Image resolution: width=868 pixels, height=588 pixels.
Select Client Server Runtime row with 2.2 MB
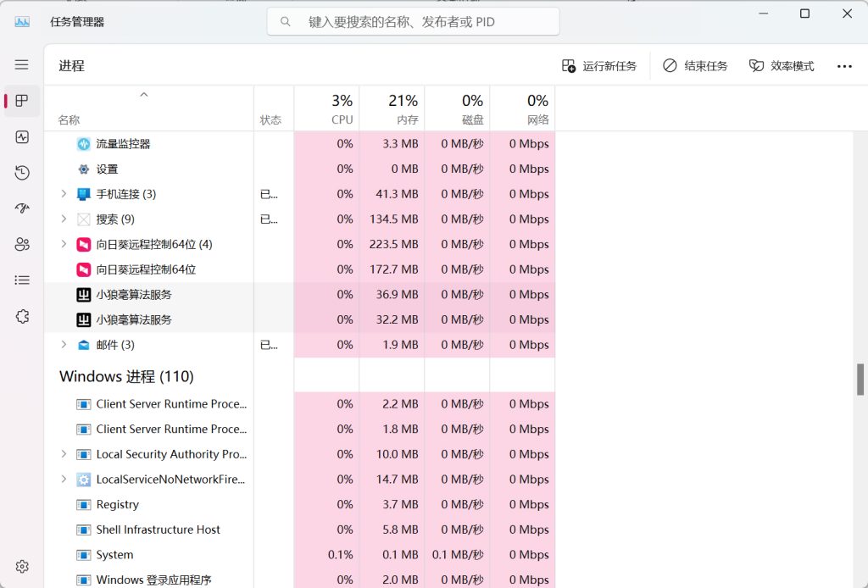coord(299,404)
